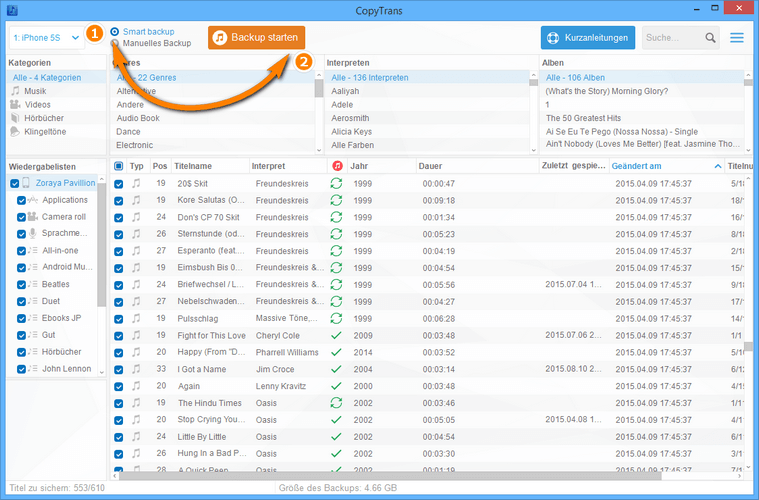Sort tracks by Interpret column
This screenshot has height=500, width=759.
click(268, 166)
